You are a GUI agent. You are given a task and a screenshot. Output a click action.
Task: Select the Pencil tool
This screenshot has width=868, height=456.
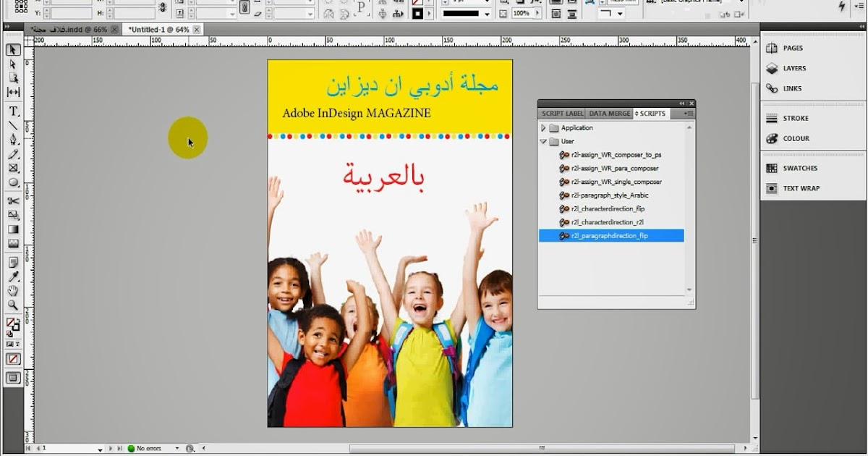pyautogui.click(x=13, y=153)
